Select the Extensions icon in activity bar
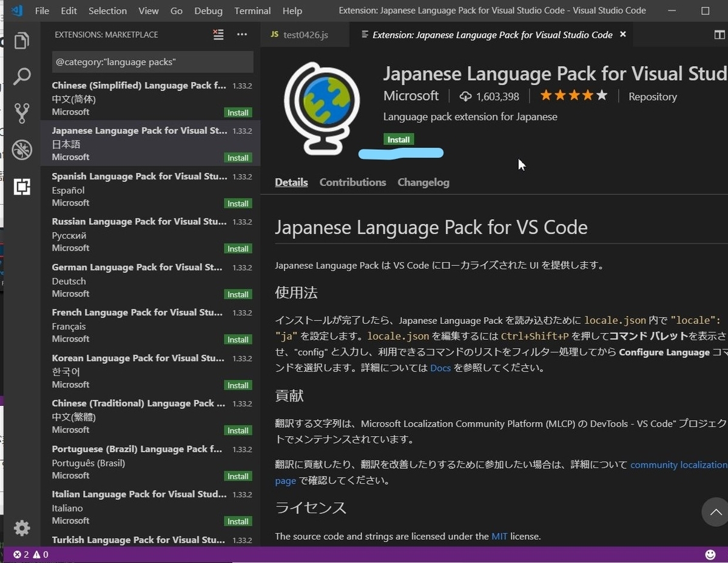728x563 pixels. 22,187
